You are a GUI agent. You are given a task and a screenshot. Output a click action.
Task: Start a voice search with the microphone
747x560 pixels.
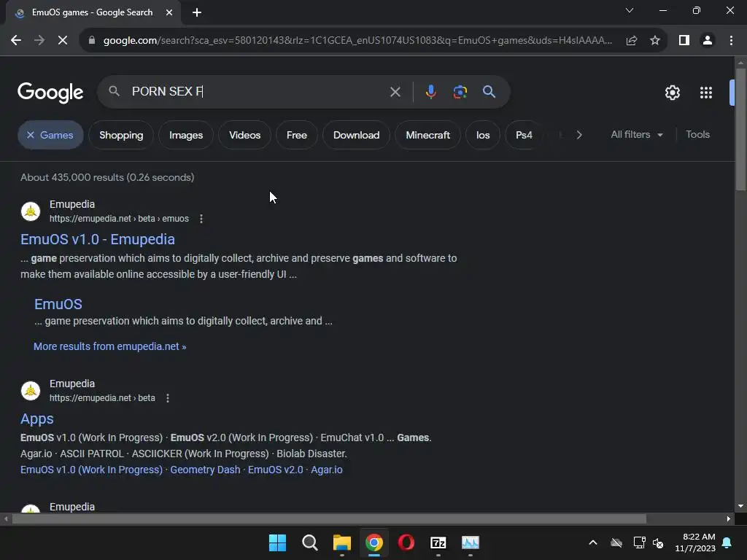click(430, 91)
